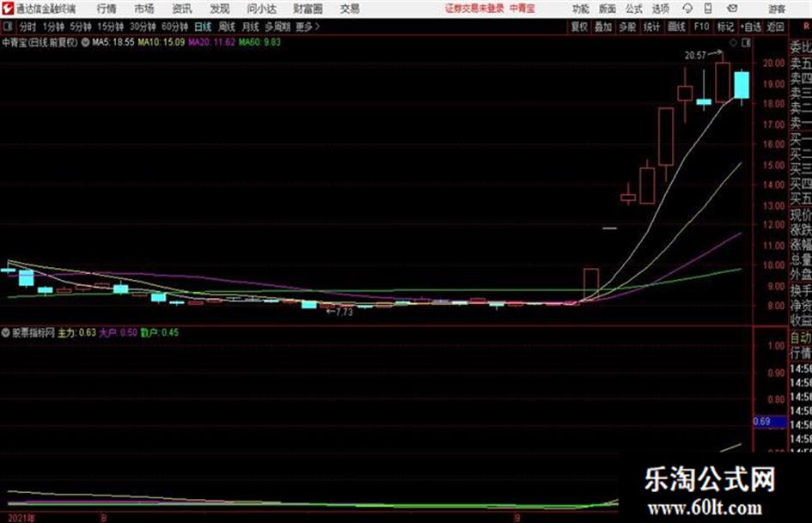This screenshot has width=812, height=523.
Task: Switch to the 30分钟 period tab
Action: click(143, 27)
